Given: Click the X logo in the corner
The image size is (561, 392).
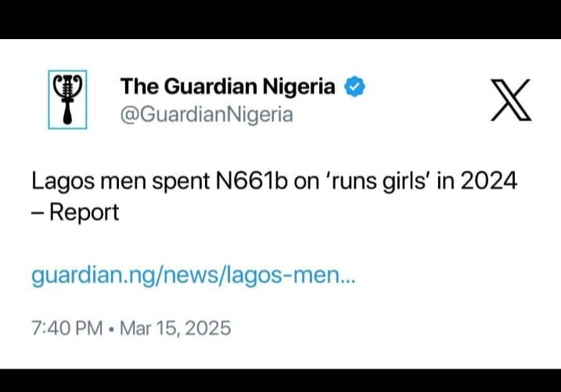Looking at the screenshot, I should (x=511, y=101).
